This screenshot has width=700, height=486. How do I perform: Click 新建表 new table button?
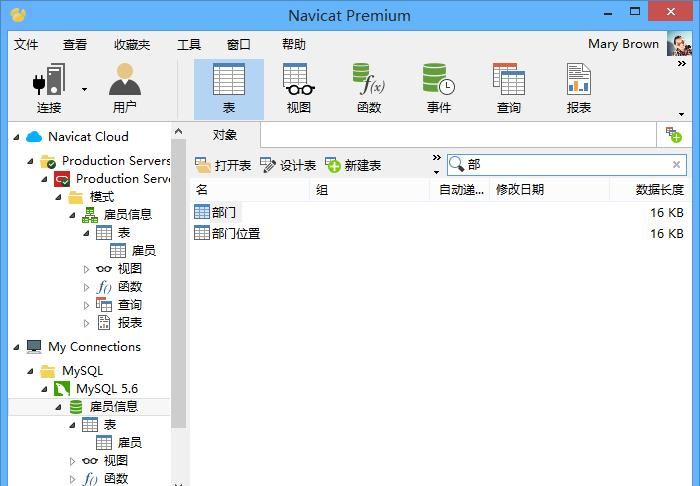coord(353,166)
